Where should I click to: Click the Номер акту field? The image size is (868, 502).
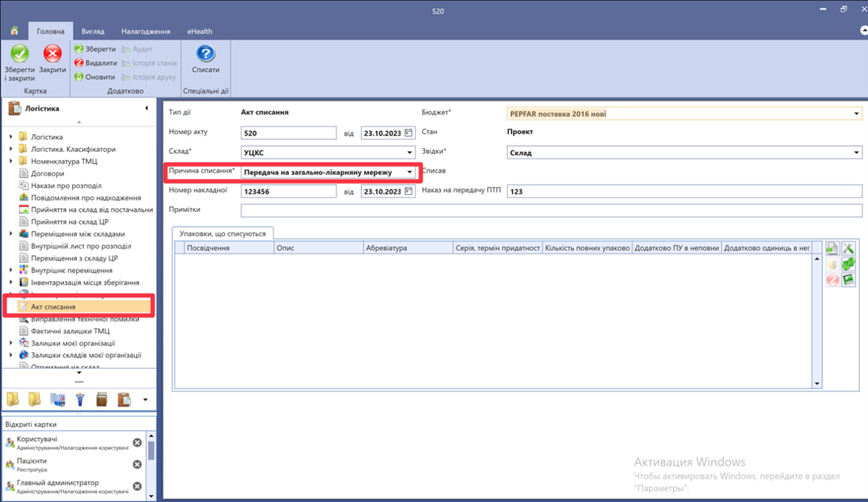tap(288, 133)
